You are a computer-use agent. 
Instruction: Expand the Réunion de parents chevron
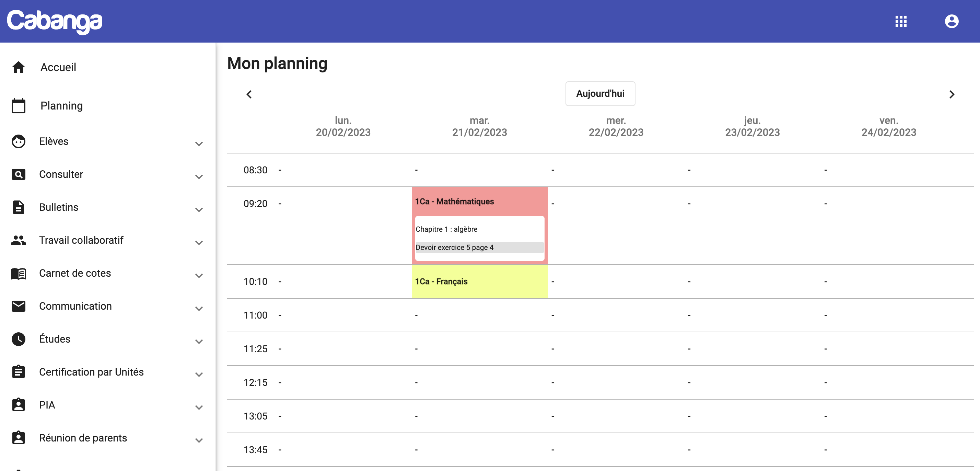click(x=199, y=440)
